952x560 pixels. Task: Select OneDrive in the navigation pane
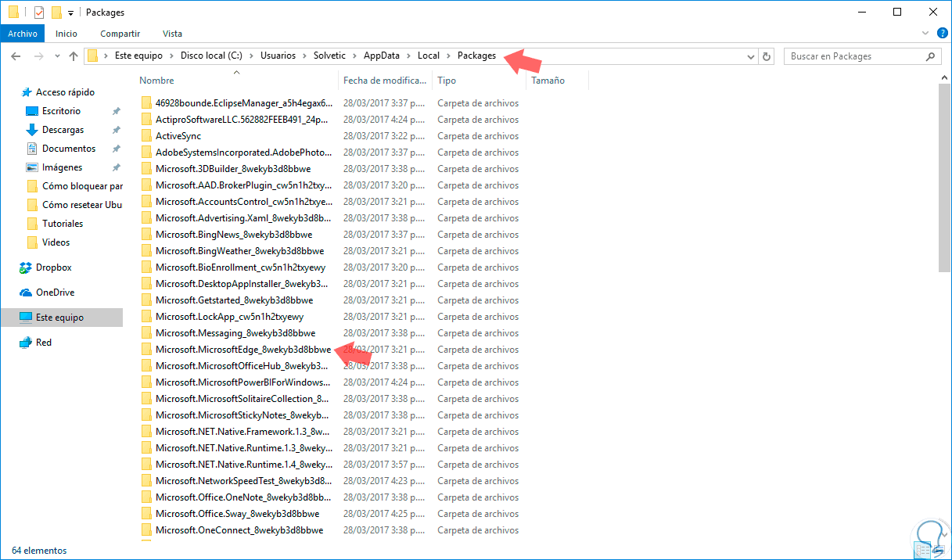pos(55,293)
